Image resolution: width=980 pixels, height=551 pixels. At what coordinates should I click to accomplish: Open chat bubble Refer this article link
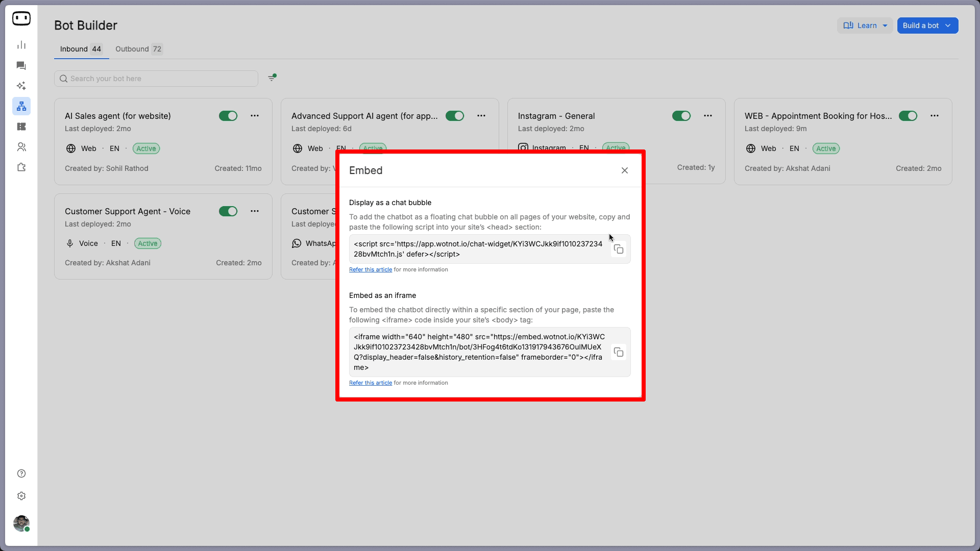(x=371, y=269)
